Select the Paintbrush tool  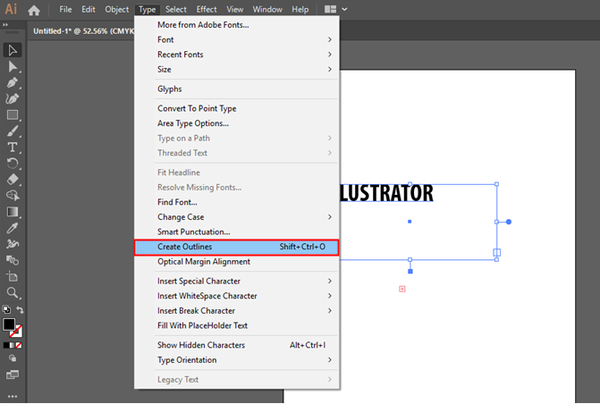point(12,131)
